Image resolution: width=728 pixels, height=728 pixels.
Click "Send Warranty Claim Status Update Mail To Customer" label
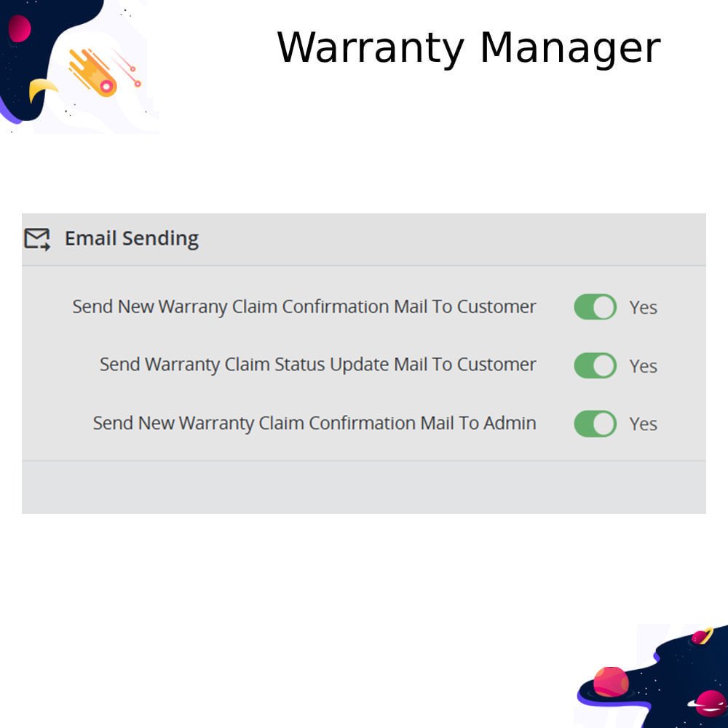[x=318, y=365]
